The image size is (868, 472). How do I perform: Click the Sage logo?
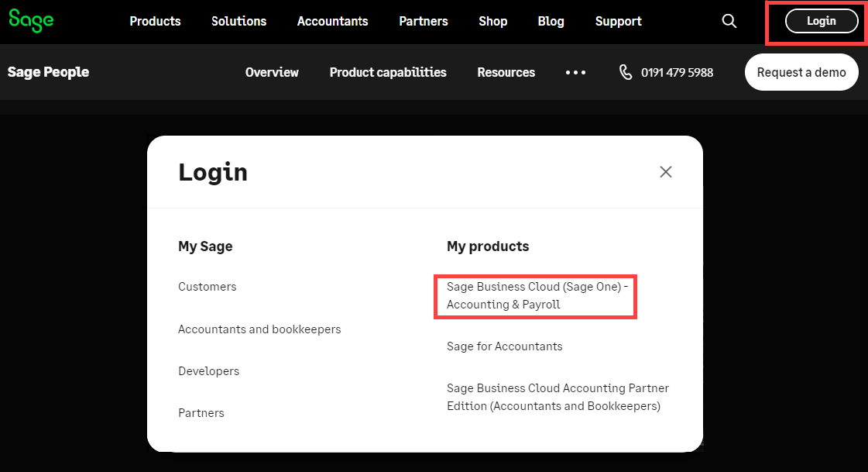coord(31,20)
